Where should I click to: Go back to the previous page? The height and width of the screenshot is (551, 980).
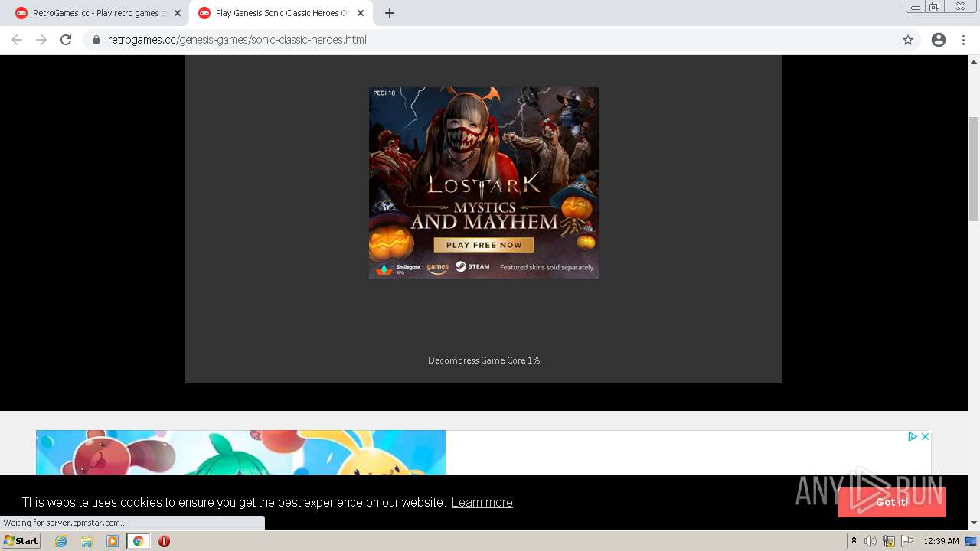(17, 40)
